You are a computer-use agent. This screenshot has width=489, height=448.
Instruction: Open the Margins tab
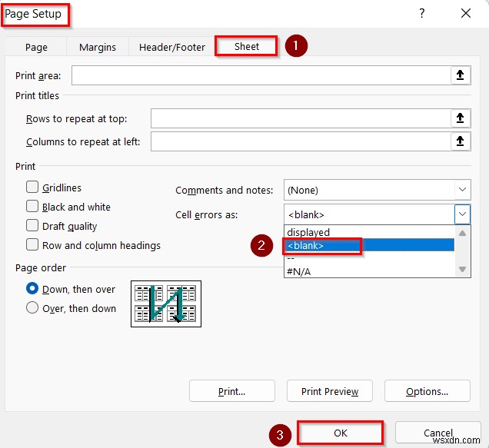(98, 47)
